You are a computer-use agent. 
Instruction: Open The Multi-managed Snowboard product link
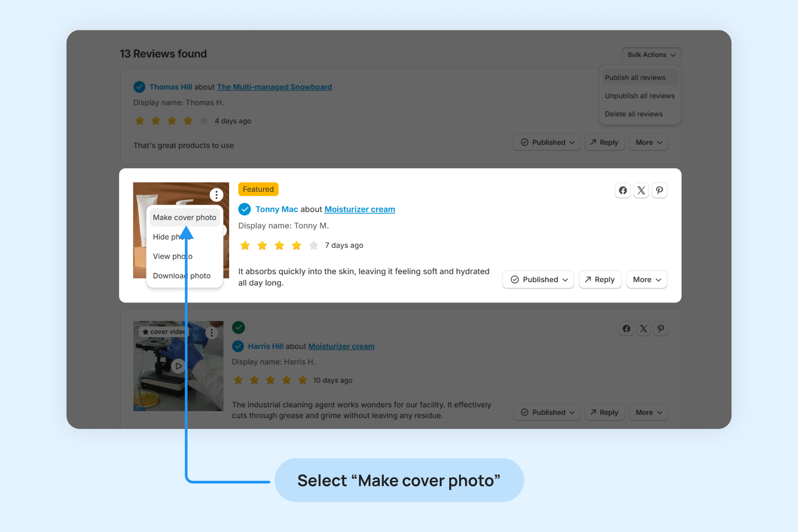[x=274, y=87]
